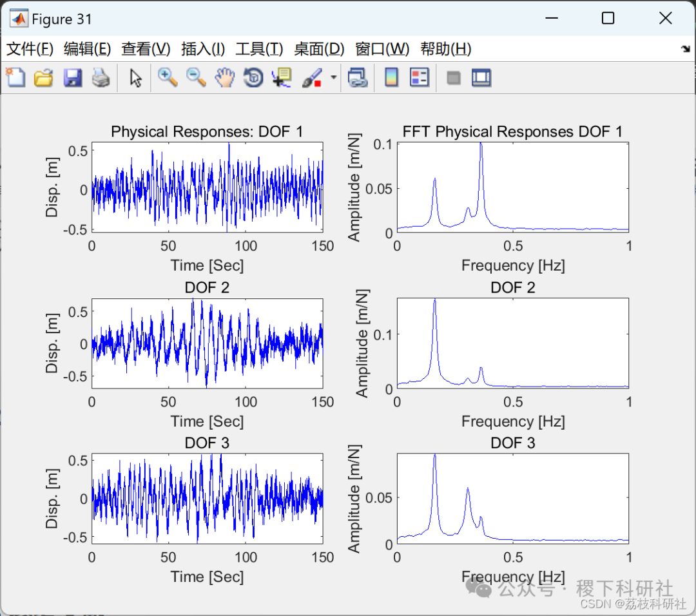Print the figure using printer icon
The width and height of the screenshot is (696, 616).
tap(101, 78)
